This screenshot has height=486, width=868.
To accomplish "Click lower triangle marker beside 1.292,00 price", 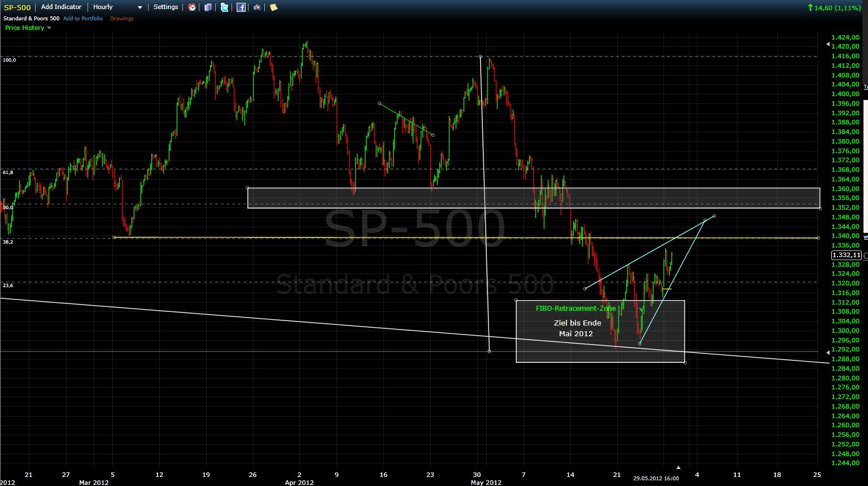I will pyautogui.click(x=828, y=353).
